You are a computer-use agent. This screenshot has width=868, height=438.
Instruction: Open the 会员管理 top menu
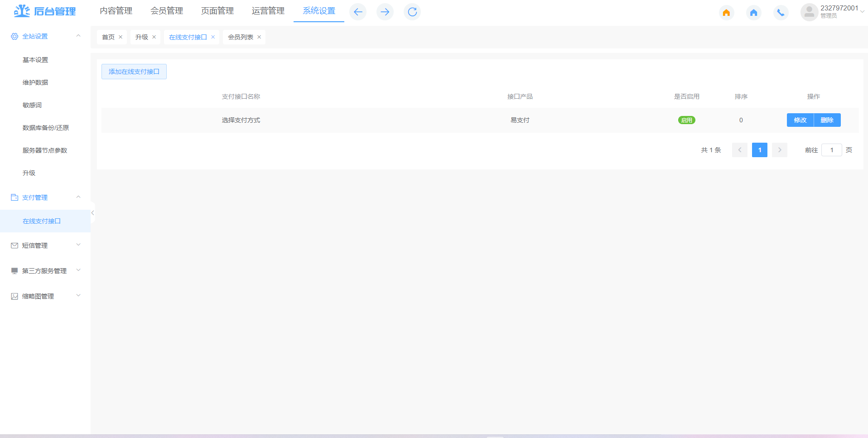coord(167,11)
